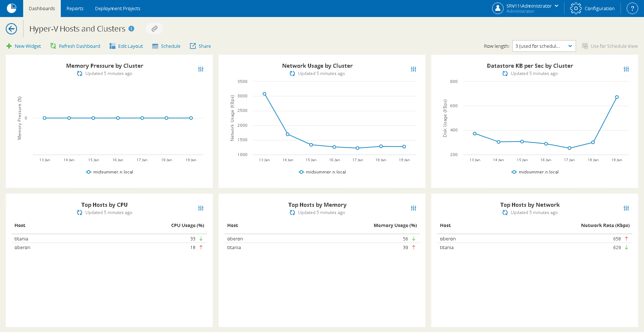The height and width of the screenshot is (332, 644).
Task: Toggle midsummer.n.local legend in Datastore chart
Action: click(x=535, y=172)
